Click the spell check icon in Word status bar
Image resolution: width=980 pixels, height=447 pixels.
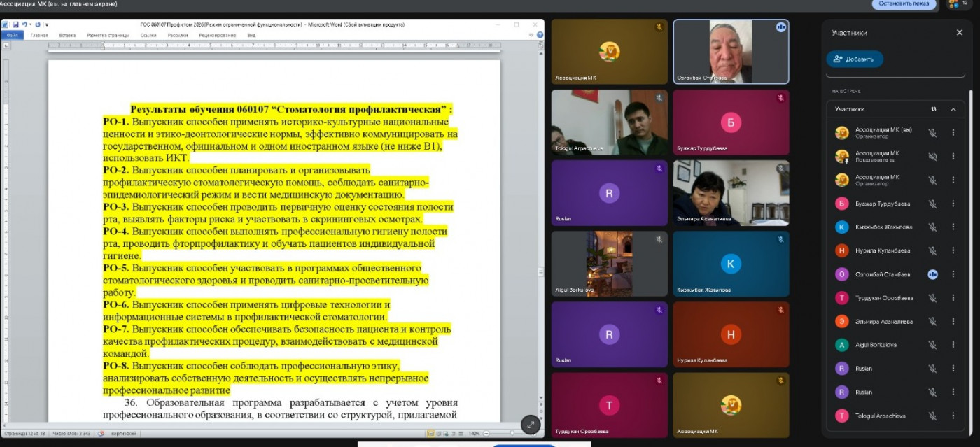coord(101,434)
